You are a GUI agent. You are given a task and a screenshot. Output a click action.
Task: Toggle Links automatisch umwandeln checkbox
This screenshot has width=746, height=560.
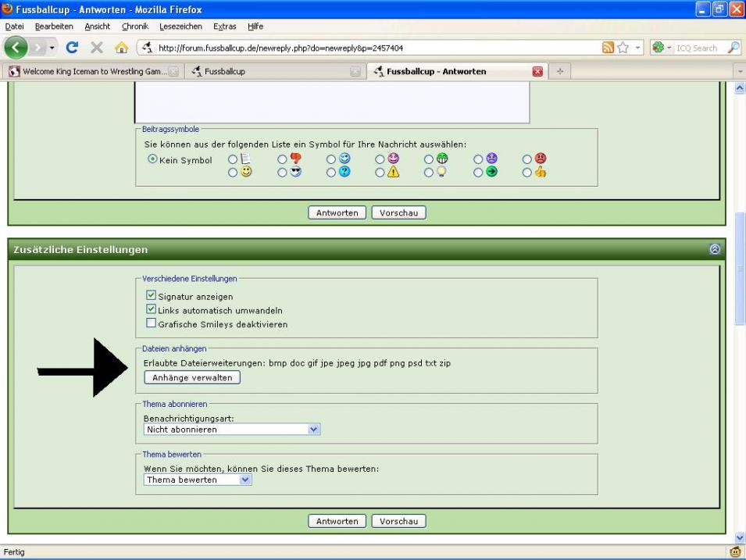coord(152,309)
